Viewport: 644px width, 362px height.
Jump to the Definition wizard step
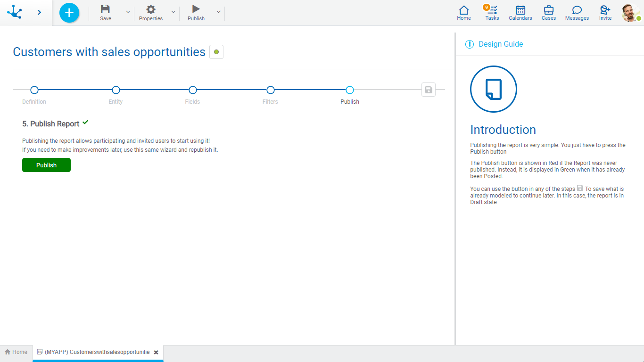coord(34,90)
